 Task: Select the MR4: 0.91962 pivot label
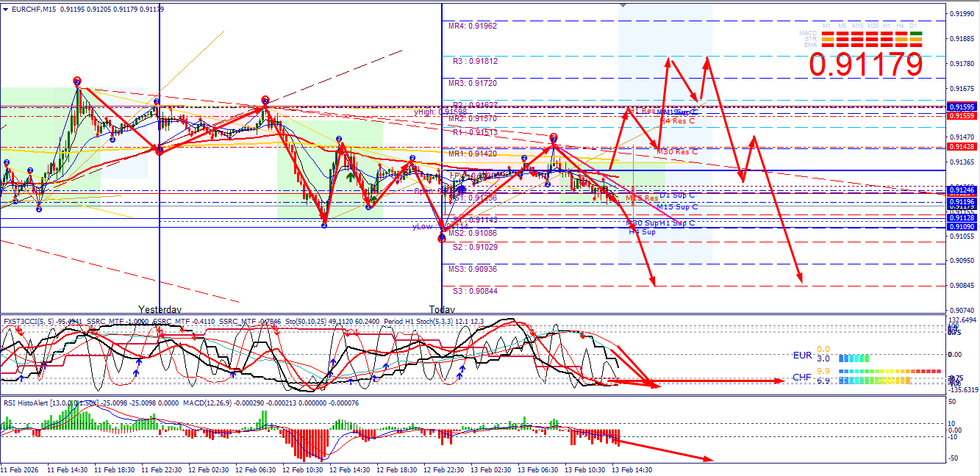(x=473, y=26)
